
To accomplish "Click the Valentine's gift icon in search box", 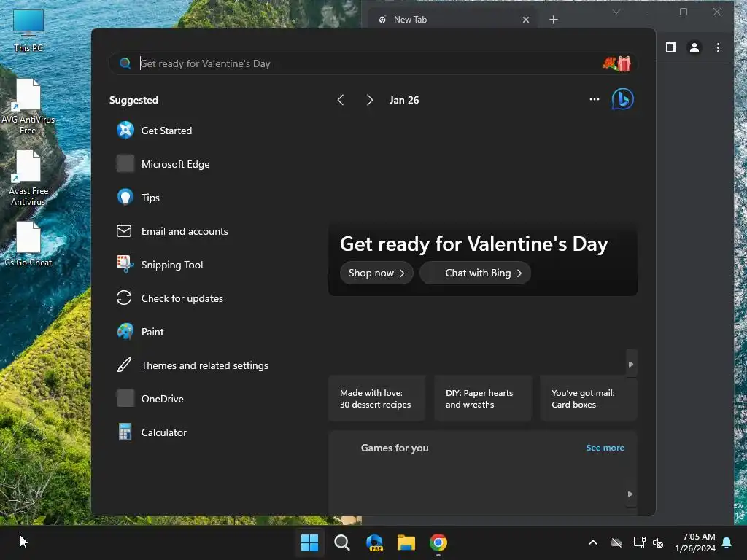I will pos(617,63).
